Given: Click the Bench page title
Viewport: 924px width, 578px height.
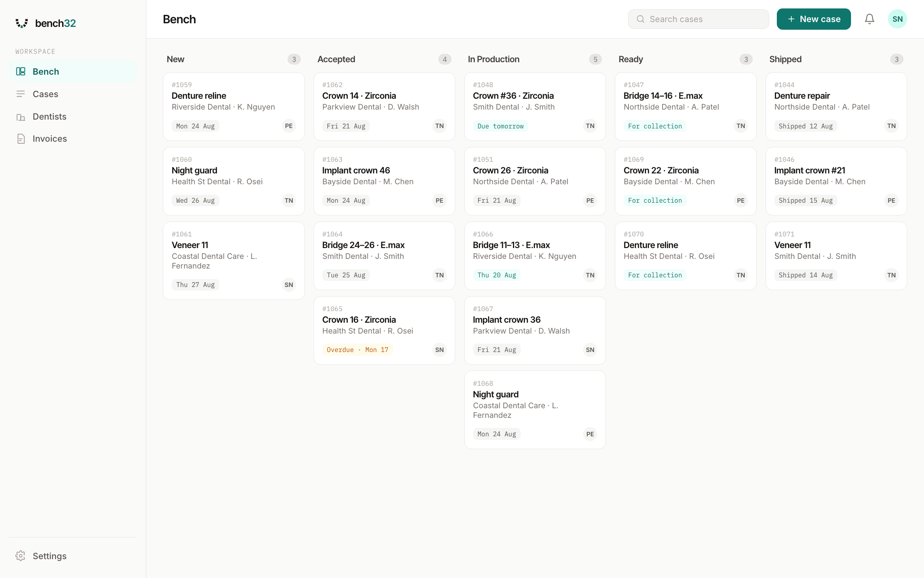Looking at the screenshot, I should pyautogui.click(x=179, y=19).
